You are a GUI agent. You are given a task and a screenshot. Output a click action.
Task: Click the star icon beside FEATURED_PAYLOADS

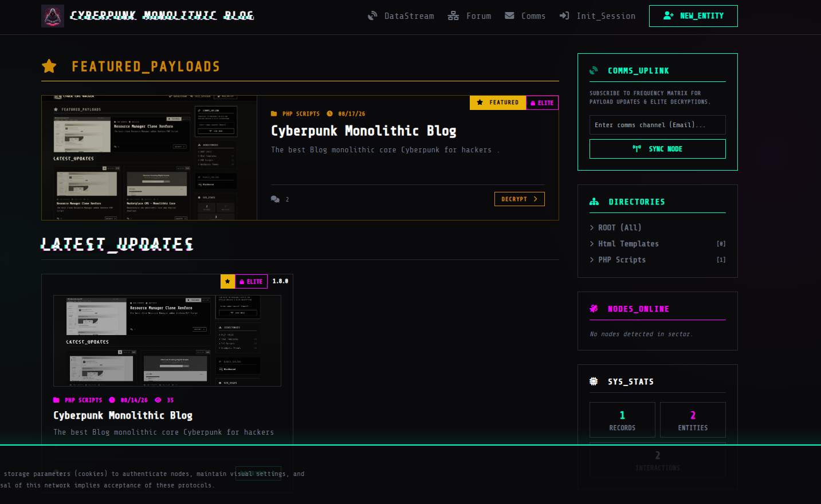[49, 66]
